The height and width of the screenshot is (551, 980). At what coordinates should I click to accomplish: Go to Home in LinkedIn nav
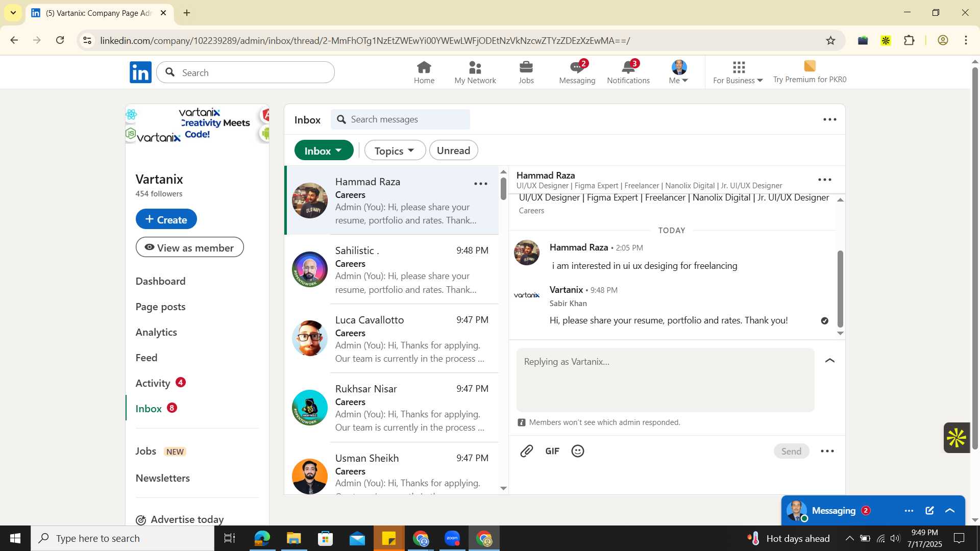click(x=424, y=72)
